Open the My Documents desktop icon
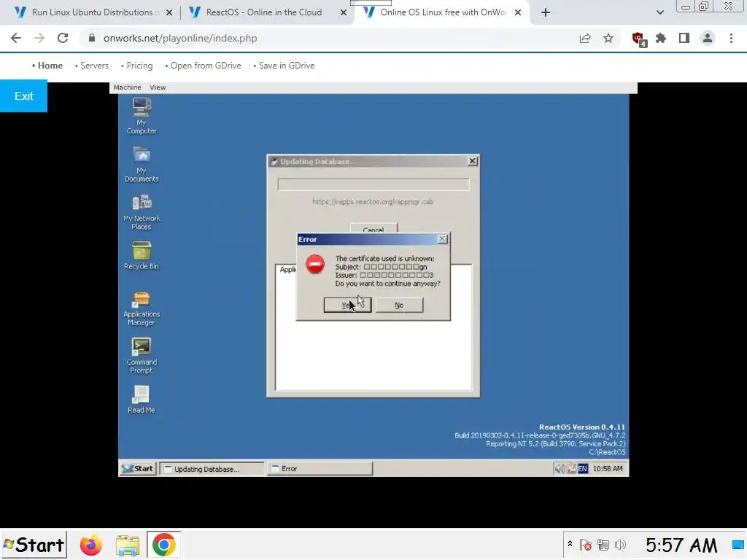Image resolution: width=747 pixels, height=560 pixels. [x=142, y=164]
